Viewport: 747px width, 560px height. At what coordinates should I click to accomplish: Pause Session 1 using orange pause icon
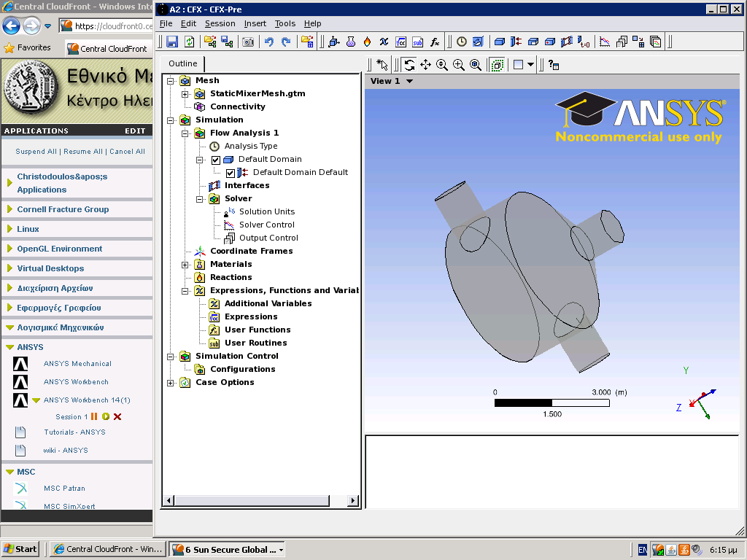pos(94,416)
